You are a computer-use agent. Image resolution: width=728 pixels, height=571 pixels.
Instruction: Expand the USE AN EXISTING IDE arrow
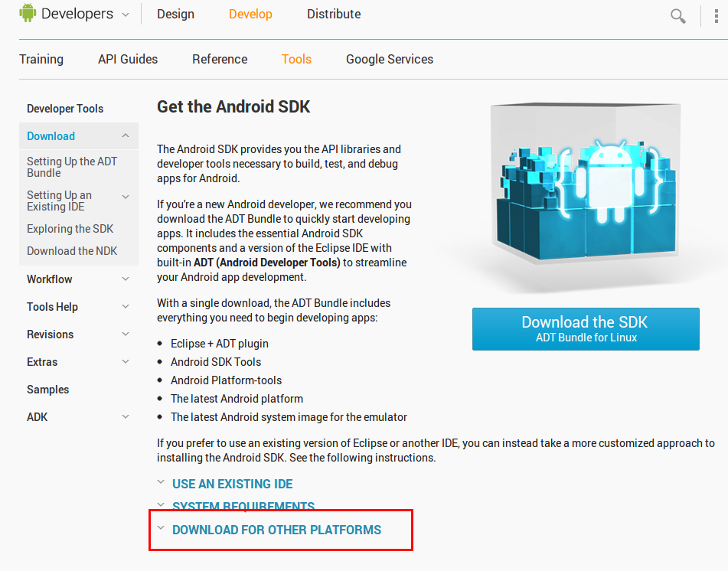click(161, 482)
